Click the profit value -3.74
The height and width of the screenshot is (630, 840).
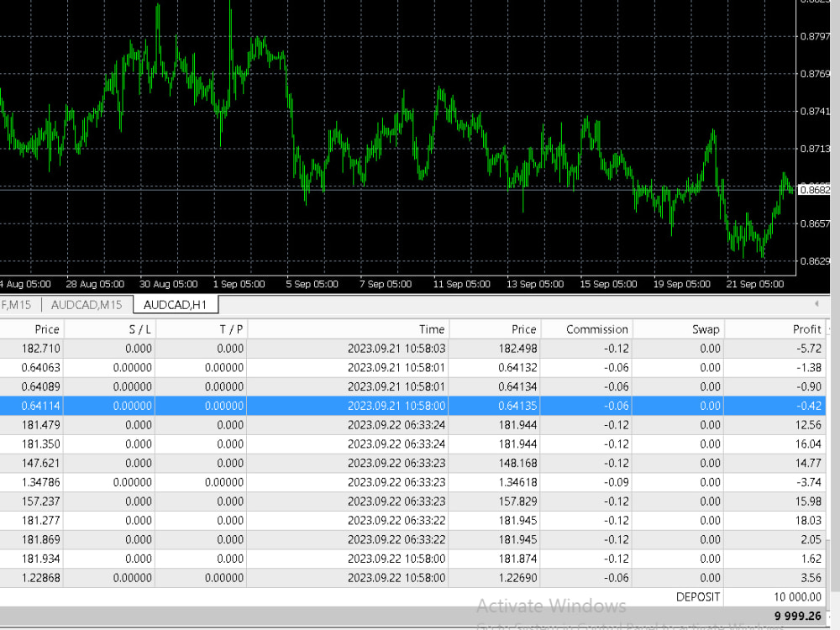click(809, 483)
